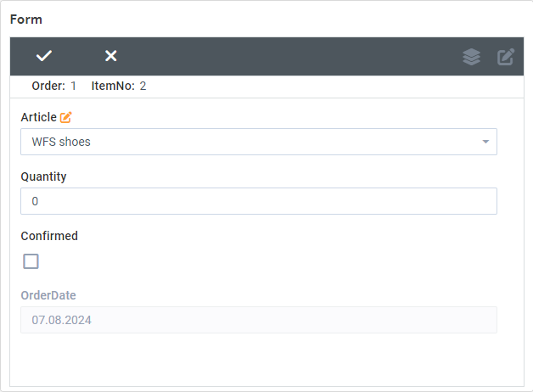Click the ItemNo: label text
This screenshot has width=533, height=392.
(x=113, y=86)
